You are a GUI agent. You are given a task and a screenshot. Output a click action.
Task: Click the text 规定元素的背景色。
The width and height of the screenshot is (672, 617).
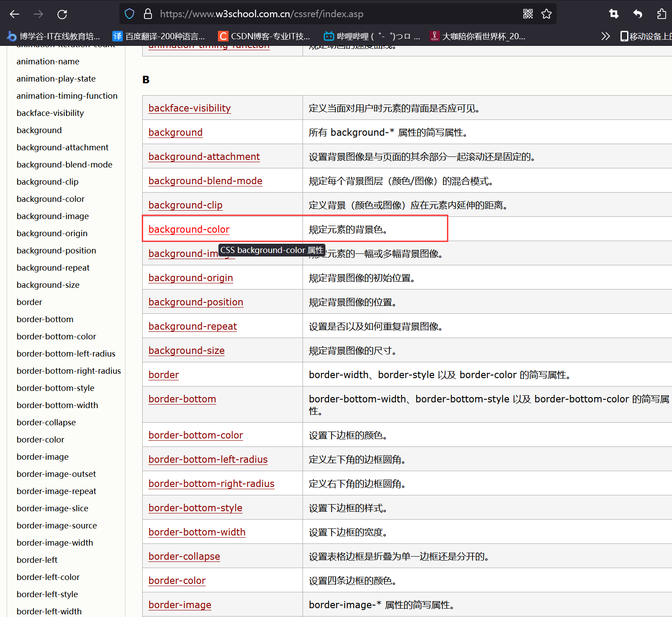pyautogui.click(x=348, y=229)
